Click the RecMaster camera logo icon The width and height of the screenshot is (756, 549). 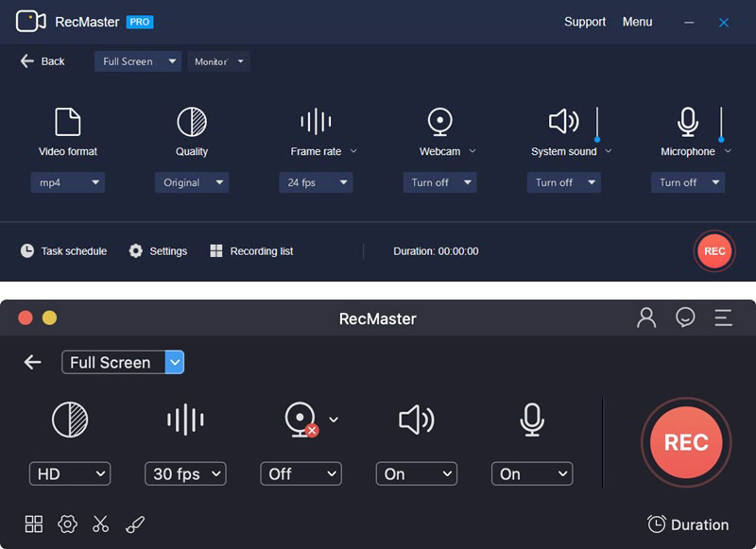coord(31,22)
